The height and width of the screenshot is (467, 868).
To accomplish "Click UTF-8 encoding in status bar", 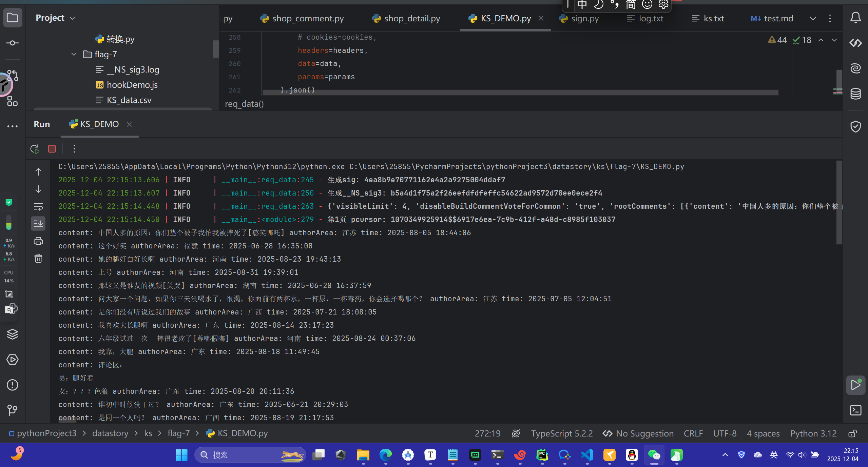I will [725, 433].
